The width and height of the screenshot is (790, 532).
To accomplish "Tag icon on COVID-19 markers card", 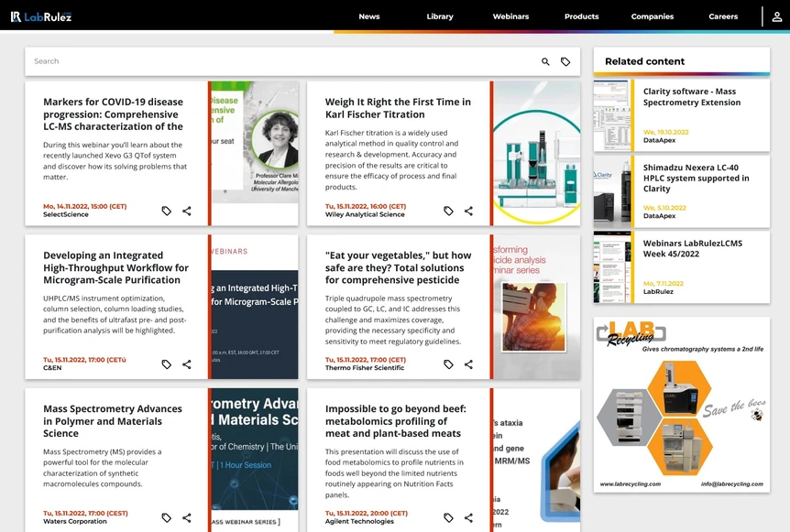I will point(166,211).
